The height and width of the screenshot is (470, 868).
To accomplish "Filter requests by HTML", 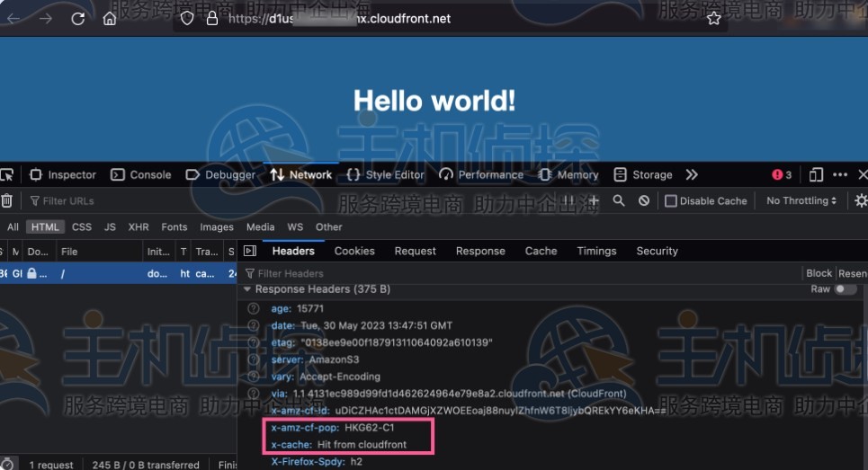I will (x=45, y=226).
